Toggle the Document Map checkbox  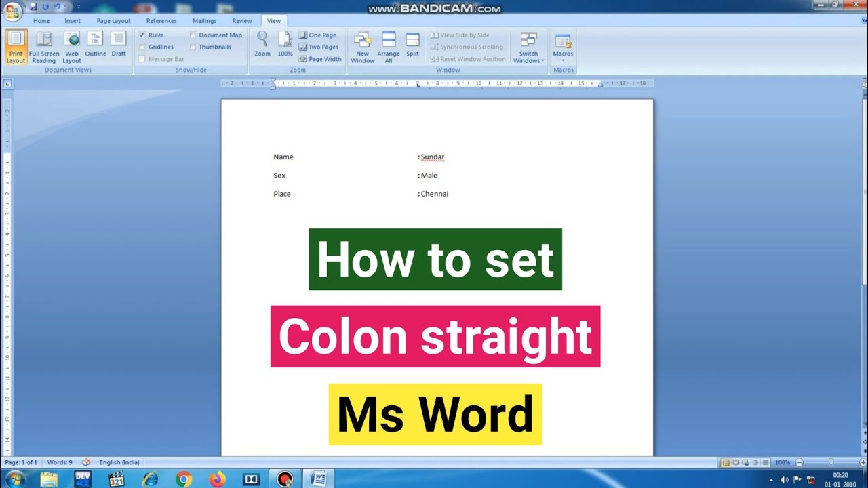click(x=193, y=35)
